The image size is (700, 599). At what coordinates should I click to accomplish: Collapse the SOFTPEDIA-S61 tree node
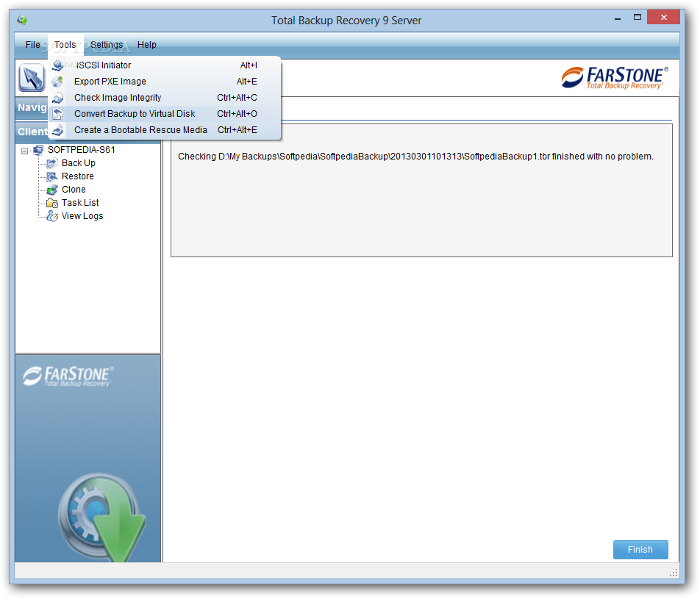click(x=24, y=151)
